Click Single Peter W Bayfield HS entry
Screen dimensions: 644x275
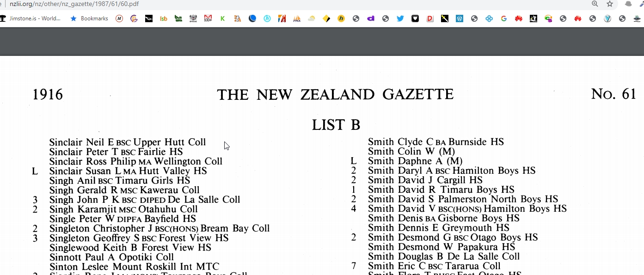pos(123,219)
